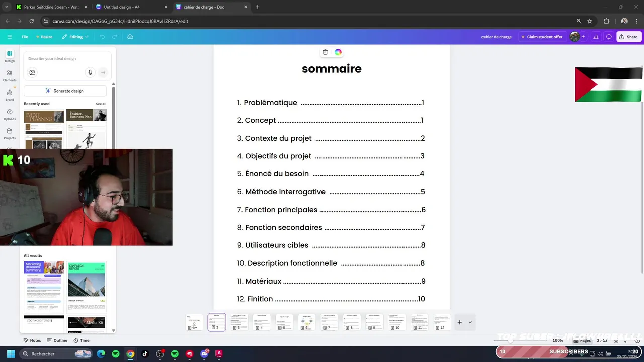Click the add image icon in prompt box
644x362 pixels.
tap(32, 72)
